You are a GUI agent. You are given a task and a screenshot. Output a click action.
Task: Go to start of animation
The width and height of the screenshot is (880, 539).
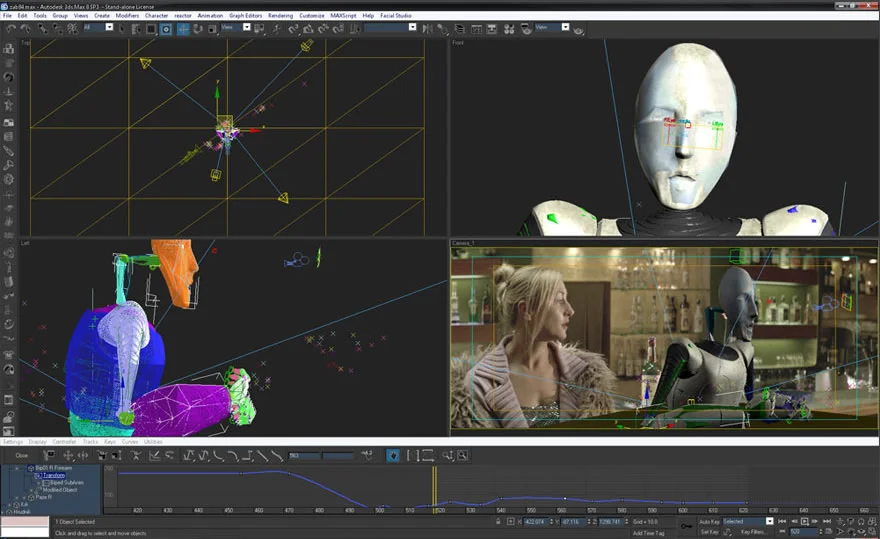tap(782, 522)
